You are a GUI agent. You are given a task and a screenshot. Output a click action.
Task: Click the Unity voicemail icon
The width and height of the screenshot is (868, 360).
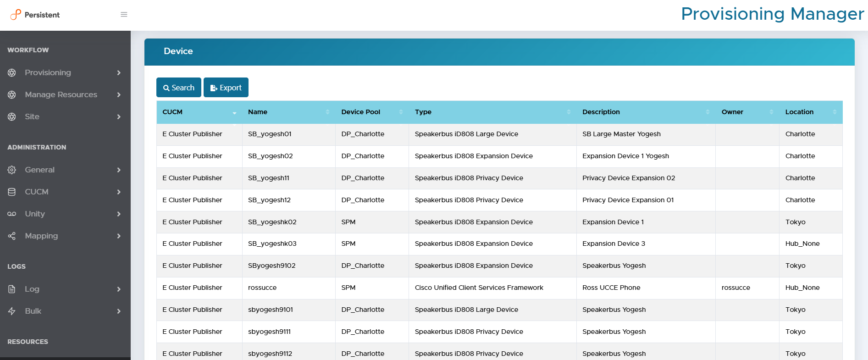point(12,214)
